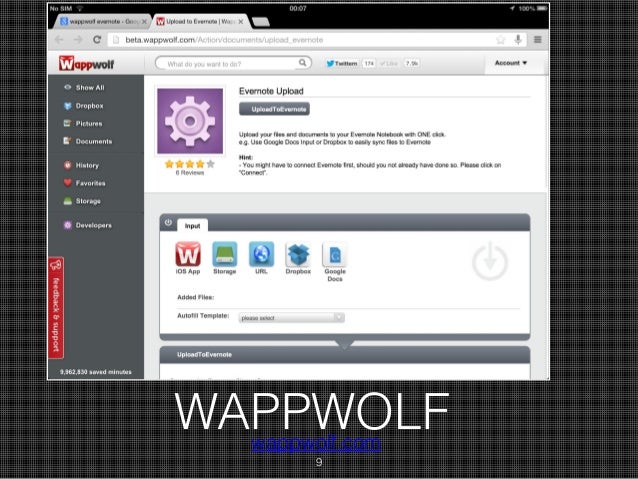Click the Wi-Fi icon in status bar
This screenshot has height=479, width=638.
(x=80, y=8)
